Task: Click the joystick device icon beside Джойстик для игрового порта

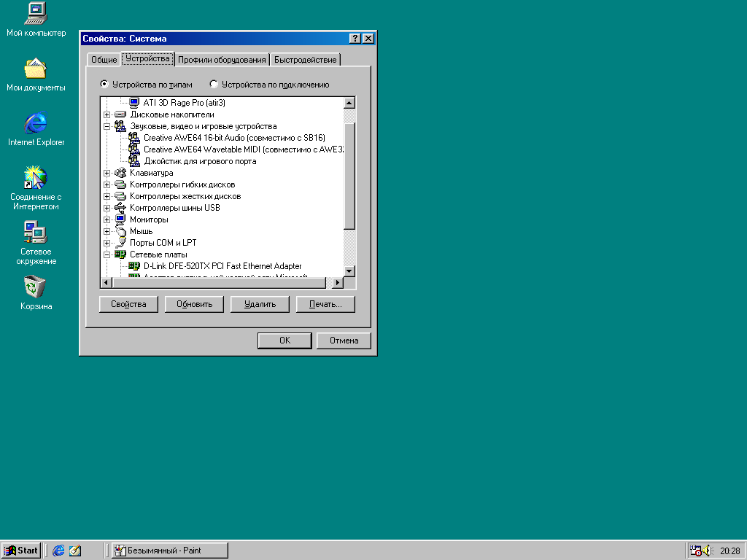Action: pyautogui.click(x=134, y=161)
